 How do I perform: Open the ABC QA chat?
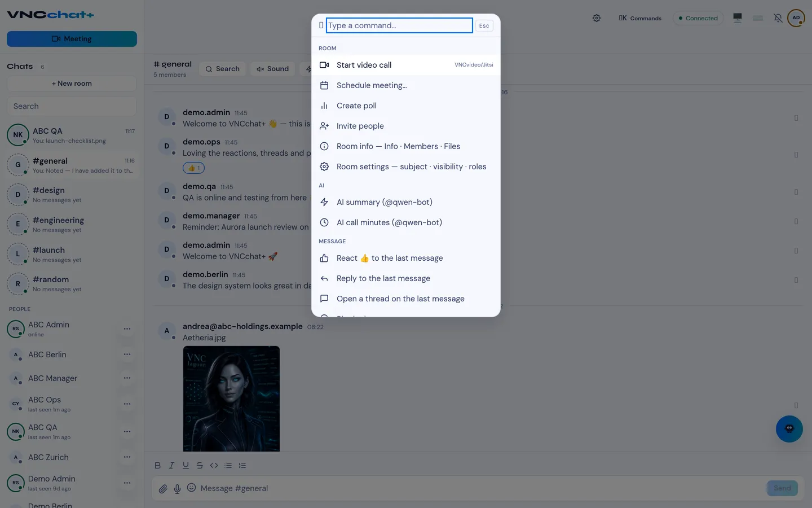(x=72, y=135)
